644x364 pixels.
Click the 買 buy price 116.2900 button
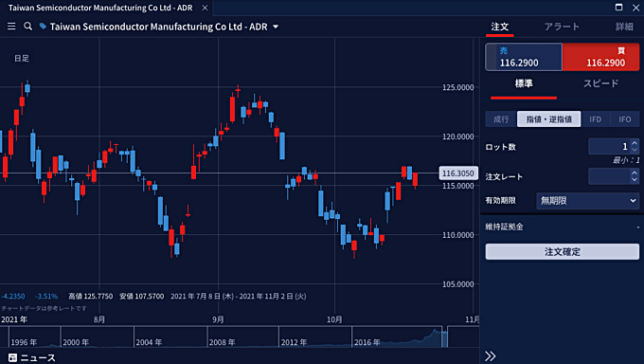pyautogui.click(x=600, y=57)
